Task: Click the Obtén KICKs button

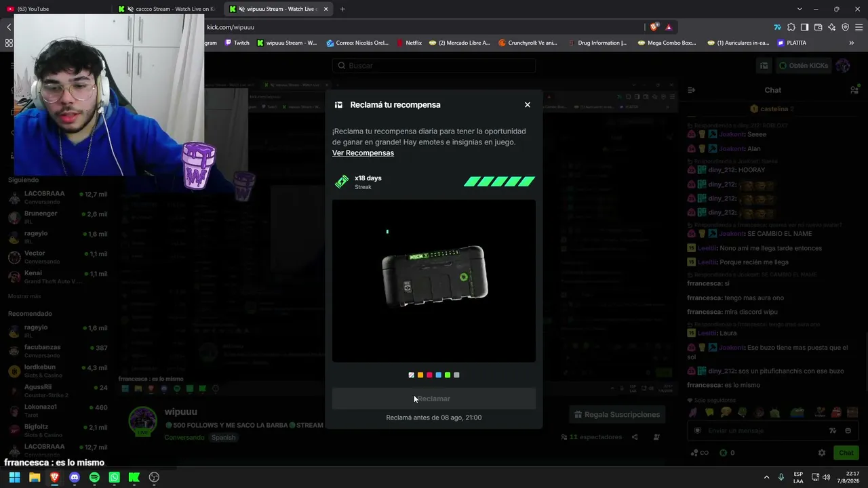Action: tap(804, 66)
